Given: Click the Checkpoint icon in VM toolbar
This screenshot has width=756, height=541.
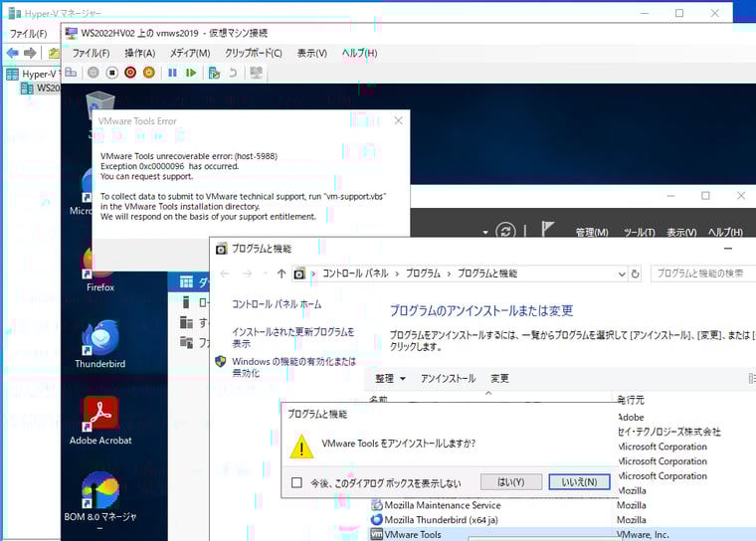Looking at the screenshot, I should (x=214, y=73).
